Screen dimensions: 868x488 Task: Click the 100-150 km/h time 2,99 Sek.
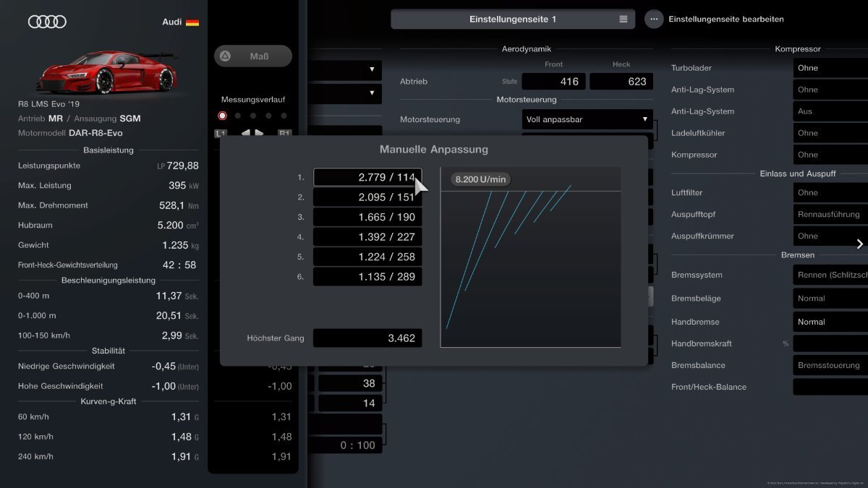(180, 335)
